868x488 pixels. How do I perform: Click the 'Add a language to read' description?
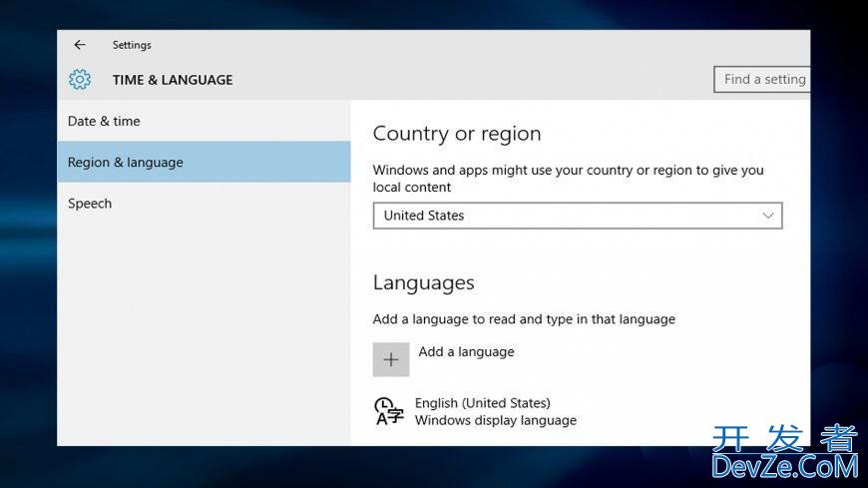click(524, 319)
